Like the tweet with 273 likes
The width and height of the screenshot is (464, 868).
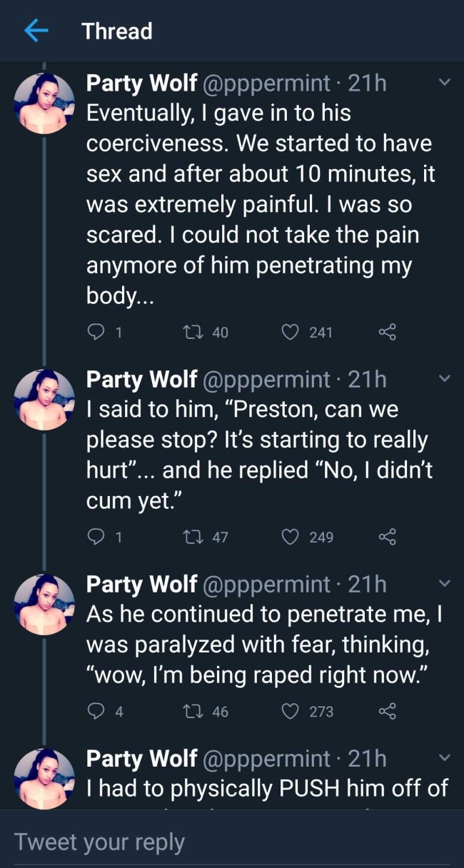click(290, 712)
